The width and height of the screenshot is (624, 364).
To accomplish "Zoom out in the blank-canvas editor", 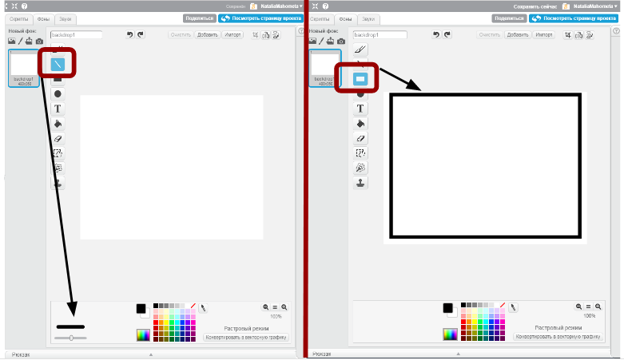I will pyautogui.click(x=265, y=307).
